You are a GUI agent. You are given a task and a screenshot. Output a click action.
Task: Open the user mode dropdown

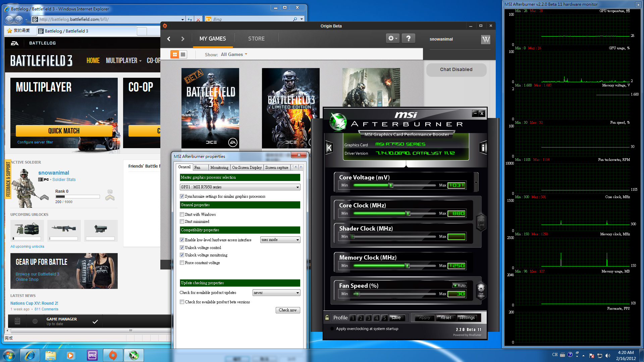tap(280, 240)
